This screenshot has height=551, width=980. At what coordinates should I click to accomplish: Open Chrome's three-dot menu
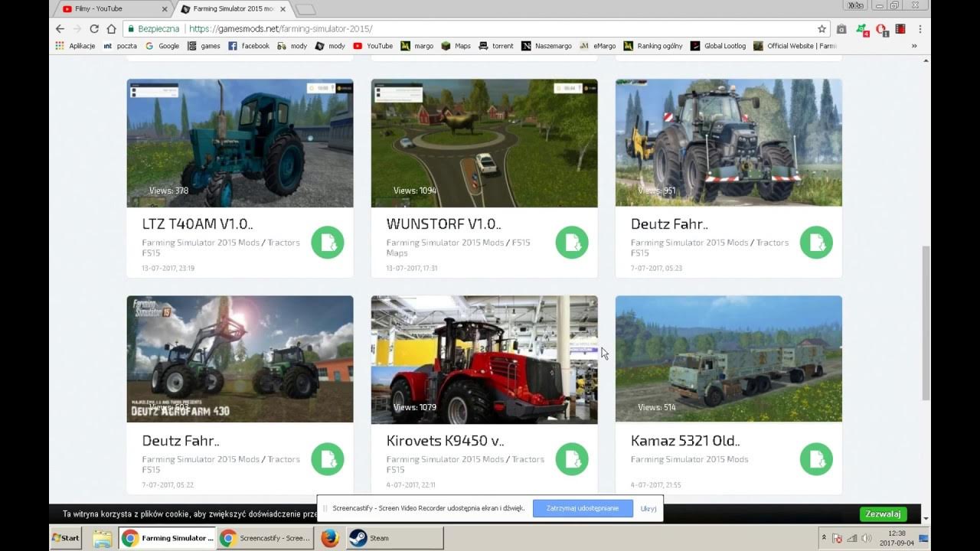click(920, 28)
